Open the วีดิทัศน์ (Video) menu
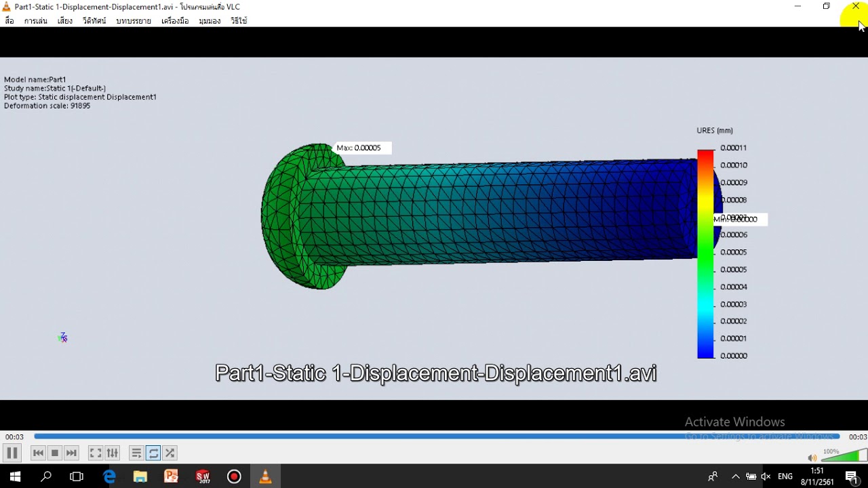The image size is (868, 488). coord(94,21)
